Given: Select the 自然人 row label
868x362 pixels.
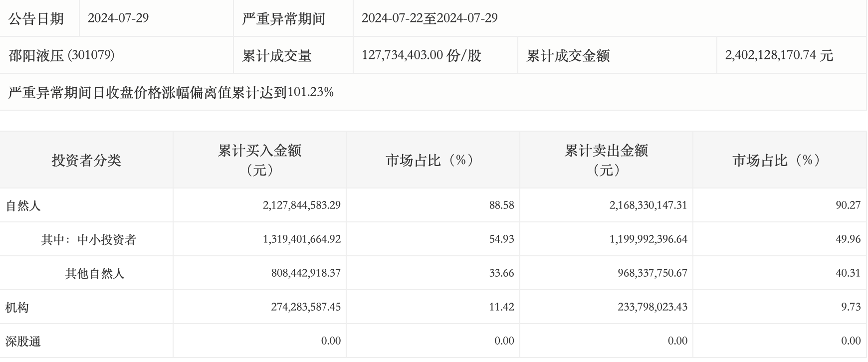Looking at the screenshot, I should [23, 205].
